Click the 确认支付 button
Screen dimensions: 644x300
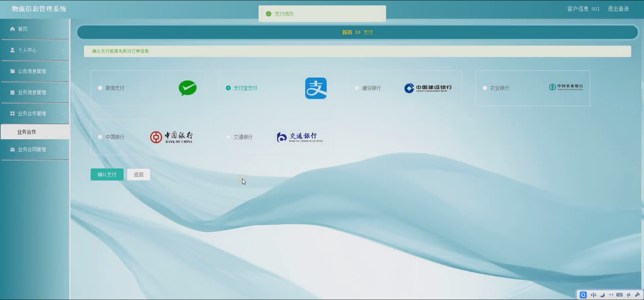107,175
